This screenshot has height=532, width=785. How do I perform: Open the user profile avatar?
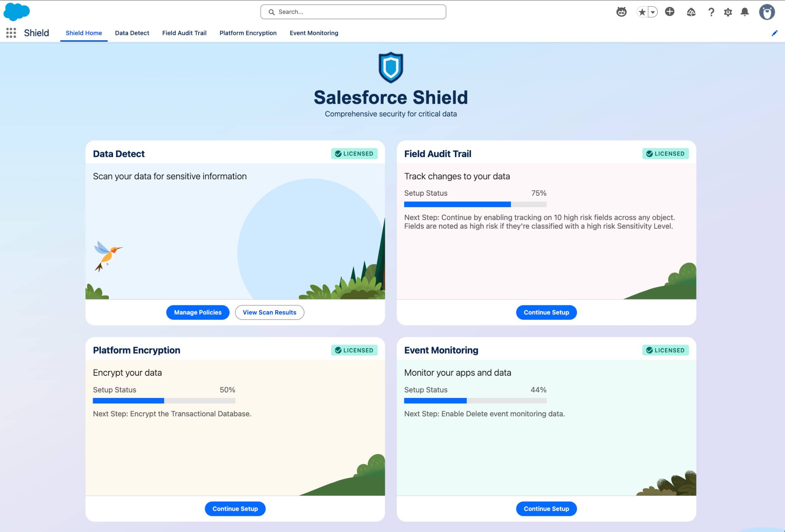767,12
